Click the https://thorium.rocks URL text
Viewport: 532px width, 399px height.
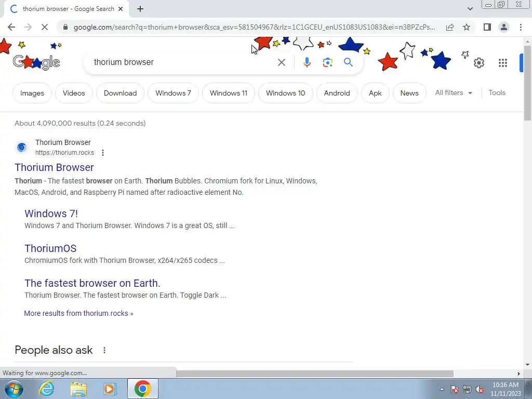click(x=64, y=153)
